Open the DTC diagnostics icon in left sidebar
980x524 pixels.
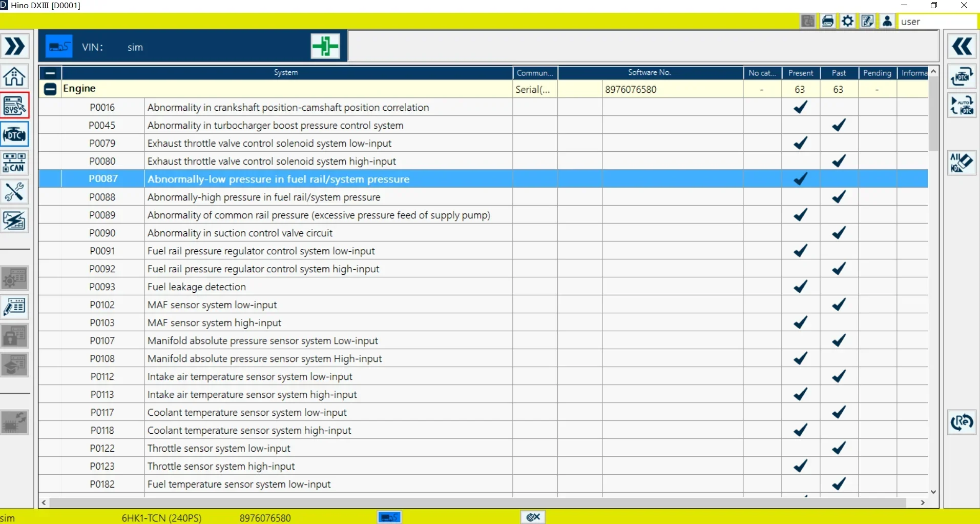(15, 135)
